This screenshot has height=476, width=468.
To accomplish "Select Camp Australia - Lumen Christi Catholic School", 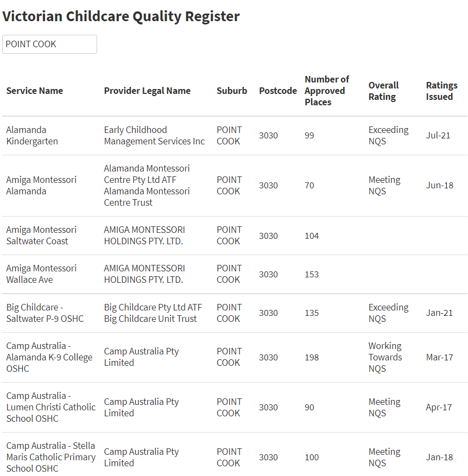I will coord(50,408).
